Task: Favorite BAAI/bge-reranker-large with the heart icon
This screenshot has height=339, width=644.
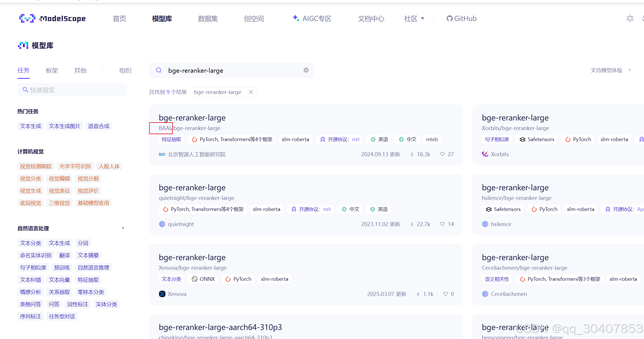Action: [442, 154]
